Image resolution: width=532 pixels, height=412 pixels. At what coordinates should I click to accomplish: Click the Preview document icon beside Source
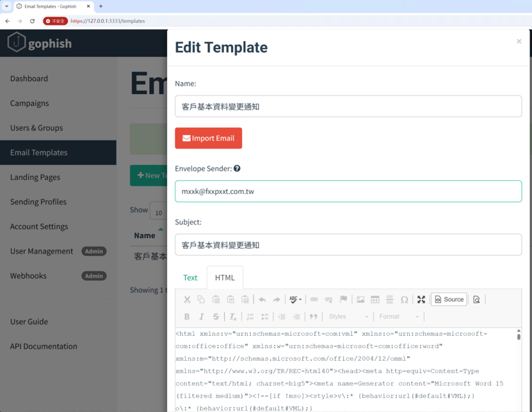(x=476, y=299)
